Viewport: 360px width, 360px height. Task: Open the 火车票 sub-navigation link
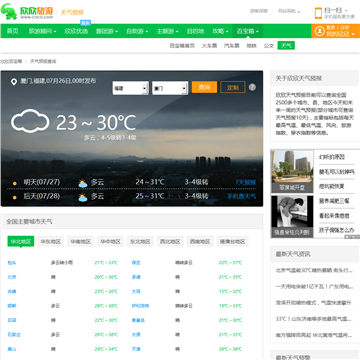point(209,46)
